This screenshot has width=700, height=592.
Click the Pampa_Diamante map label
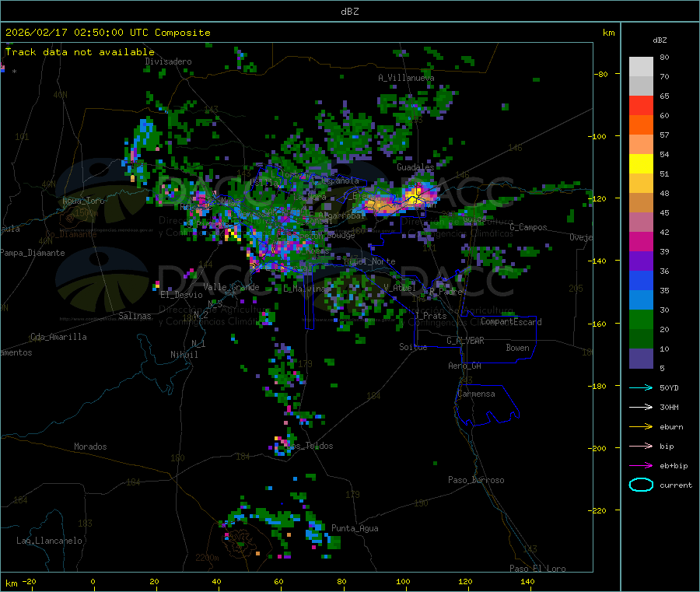click(x=33, y=253)
